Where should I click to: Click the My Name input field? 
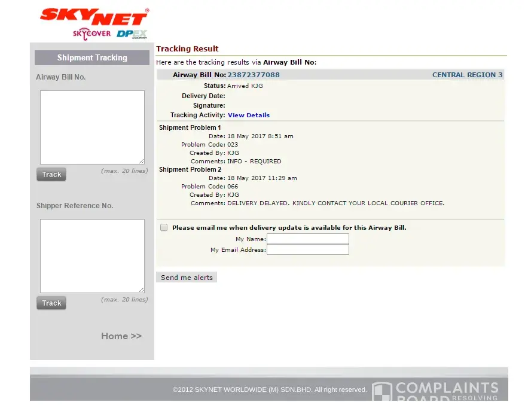pyautogui.click(x=307, y=239)
